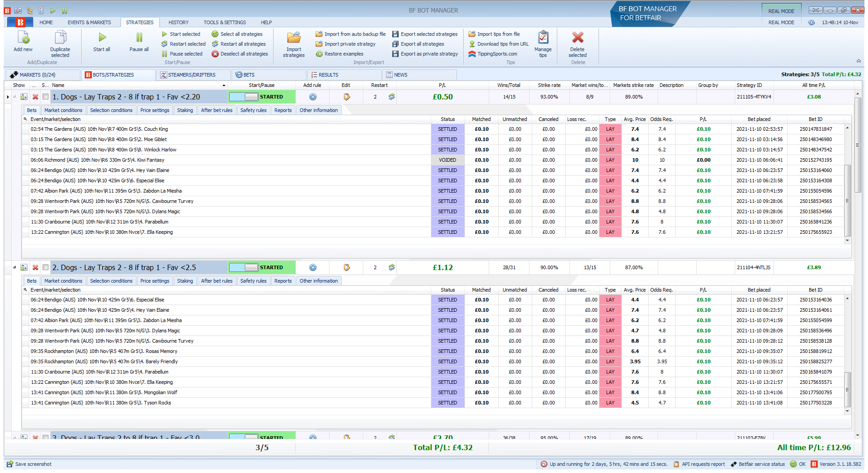
Task: Add rule to strategy 1 plus icon
Action: point(313,97)
